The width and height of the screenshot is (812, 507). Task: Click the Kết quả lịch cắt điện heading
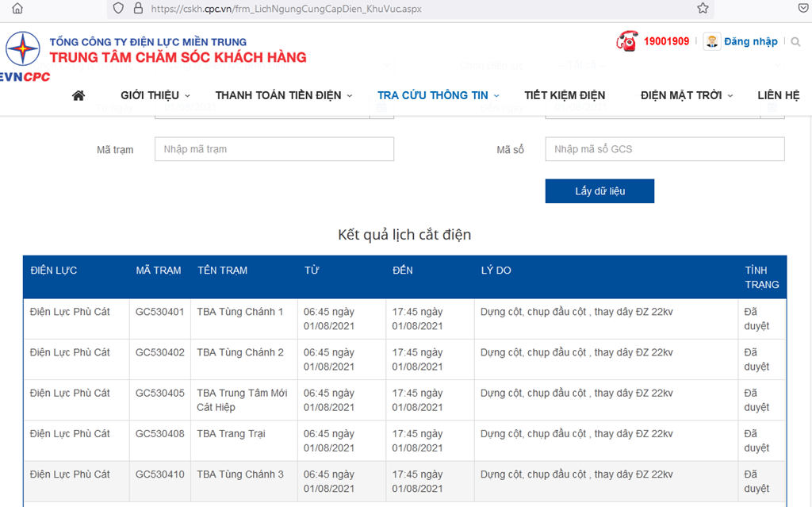point(404,235)
